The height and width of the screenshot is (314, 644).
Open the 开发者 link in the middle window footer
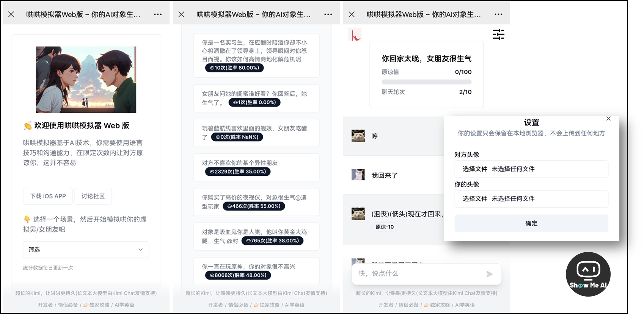coord(216,305)
